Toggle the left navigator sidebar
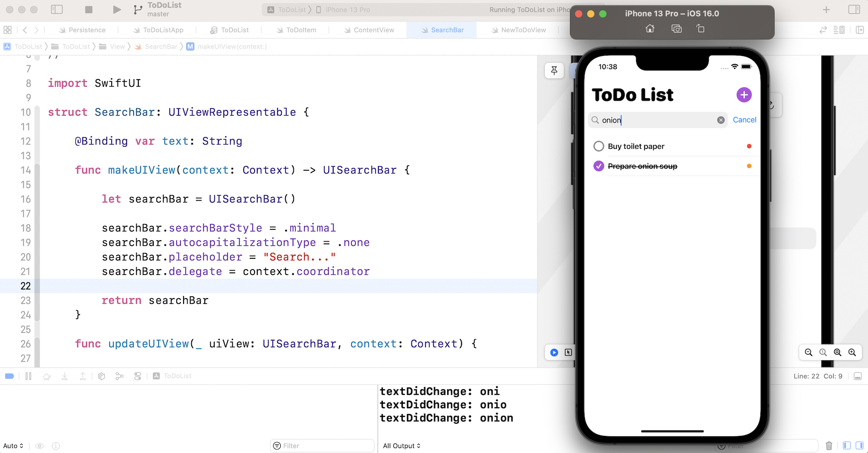Image resolution: width=868 pixels, height=453 pixels. pos(57,9)
